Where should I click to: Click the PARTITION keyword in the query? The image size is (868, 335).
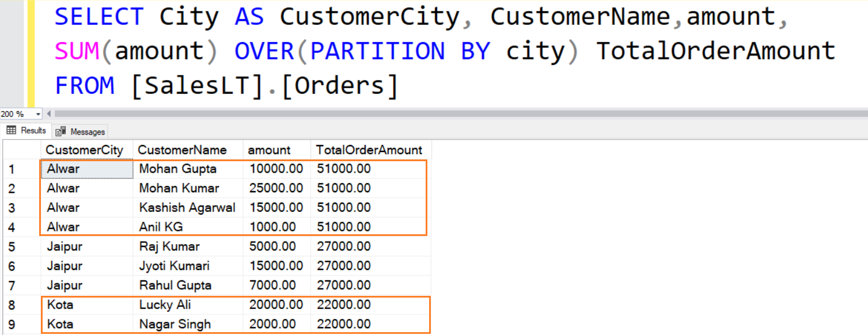(378, 51)
